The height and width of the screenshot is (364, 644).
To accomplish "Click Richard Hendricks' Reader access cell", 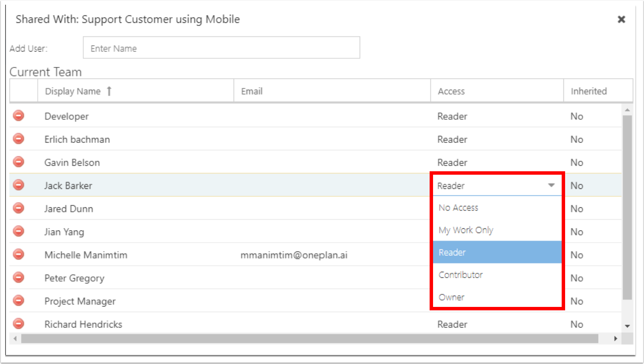I will pos(497,324).
